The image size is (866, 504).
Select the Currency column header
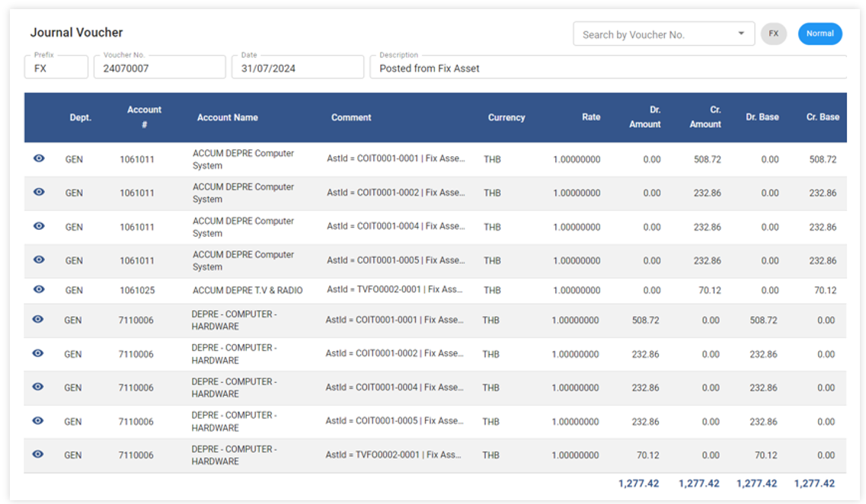[506, 118]
